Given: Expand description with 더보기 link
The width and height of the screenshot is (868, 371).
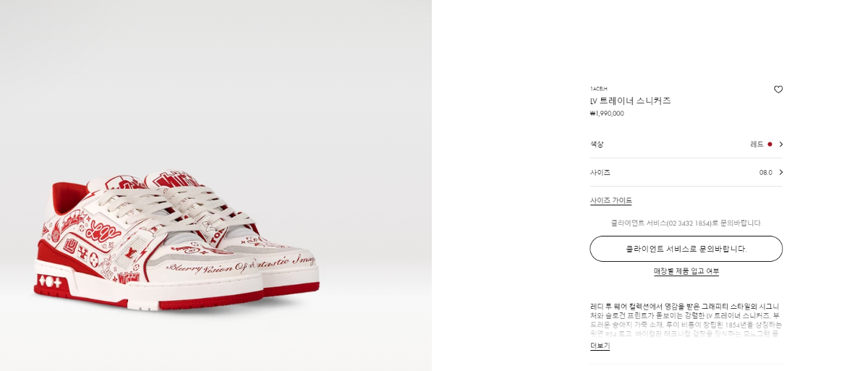Looking at the screenshot, I should pos(600,346).
